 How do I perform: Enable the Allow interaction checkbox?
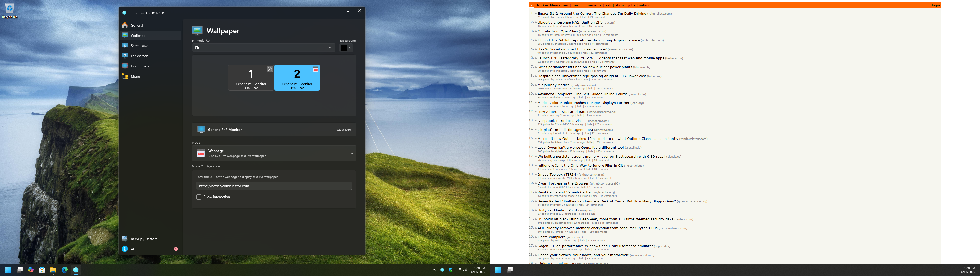point(199,197)
